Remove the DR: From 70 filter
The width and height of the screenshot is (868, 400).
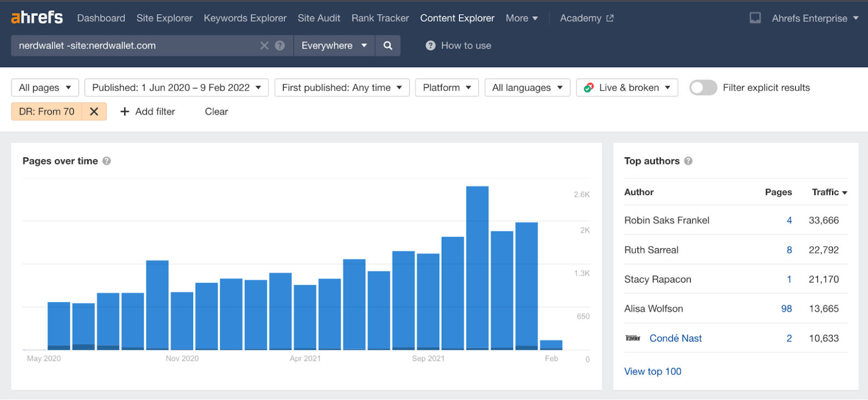tap(94, 111)
